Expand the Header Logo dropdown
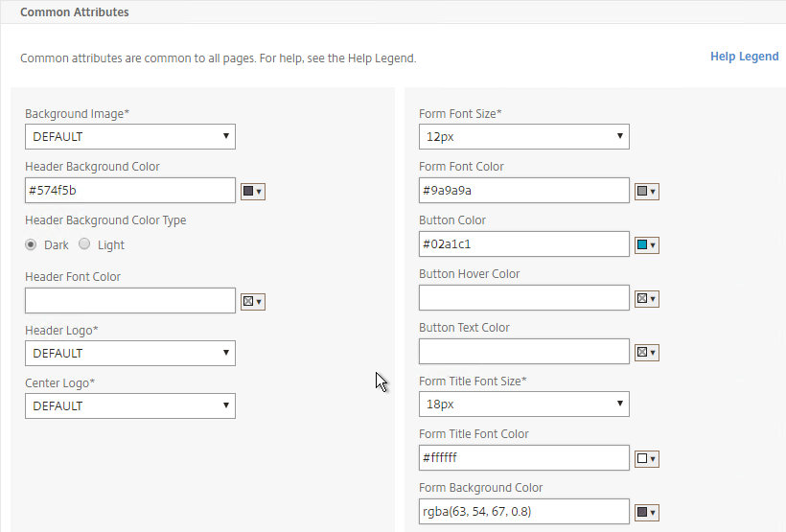Image resolution: width=786 pixels, height=532 pixels. pyautogui.click(x=130, y=353)
